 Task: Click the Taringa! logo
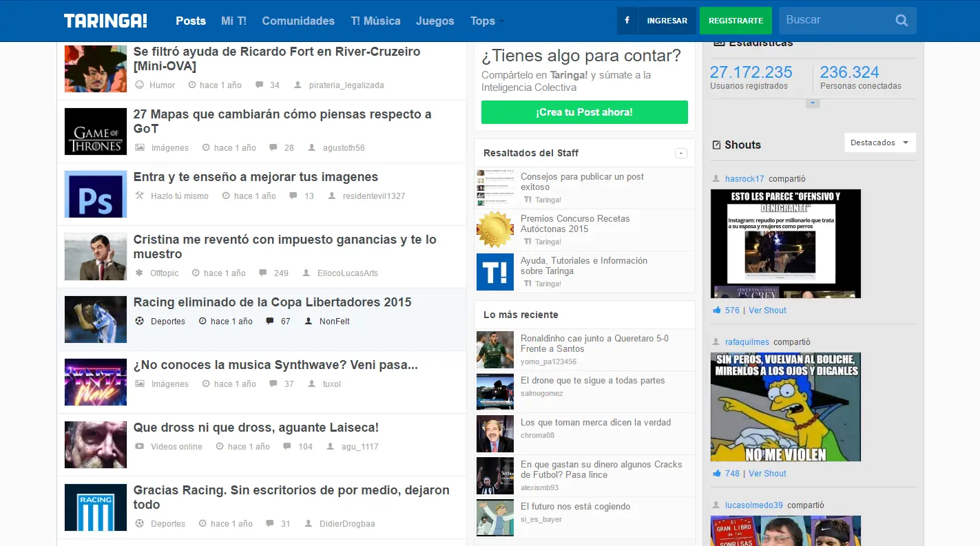pos(105,21)
